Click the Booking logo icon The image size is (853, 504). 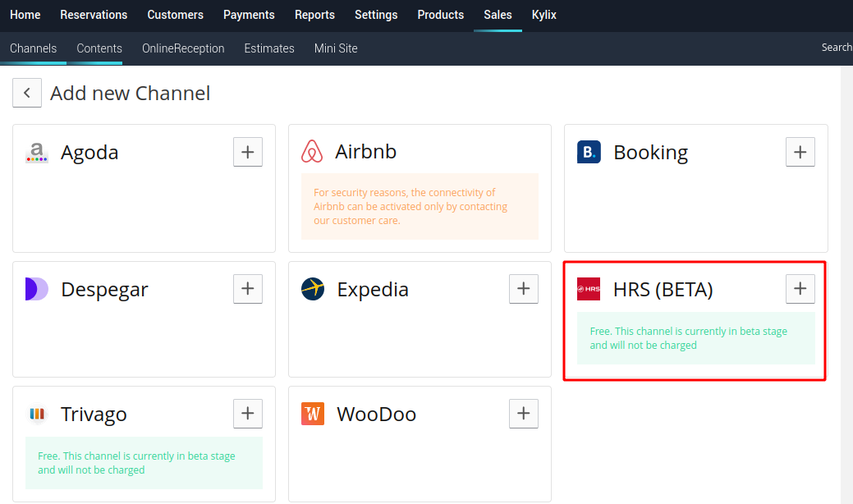[589, 152]
